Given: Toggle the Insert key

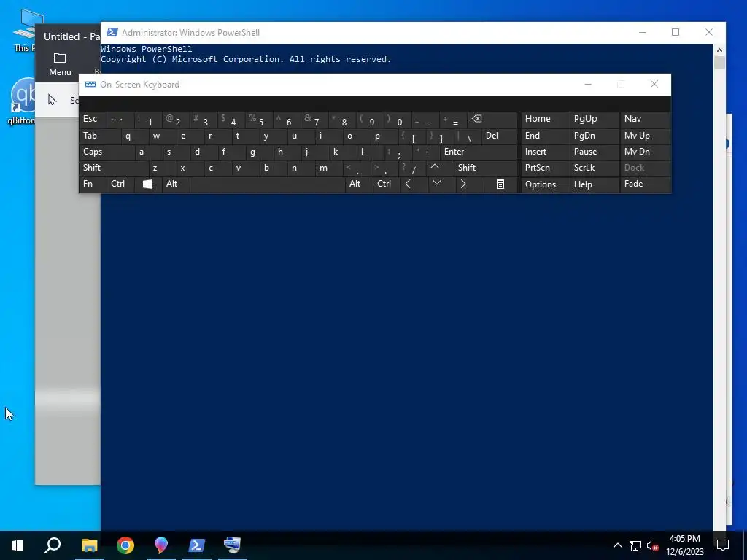Looking at the screenshot, I should (x=545, y=152).
